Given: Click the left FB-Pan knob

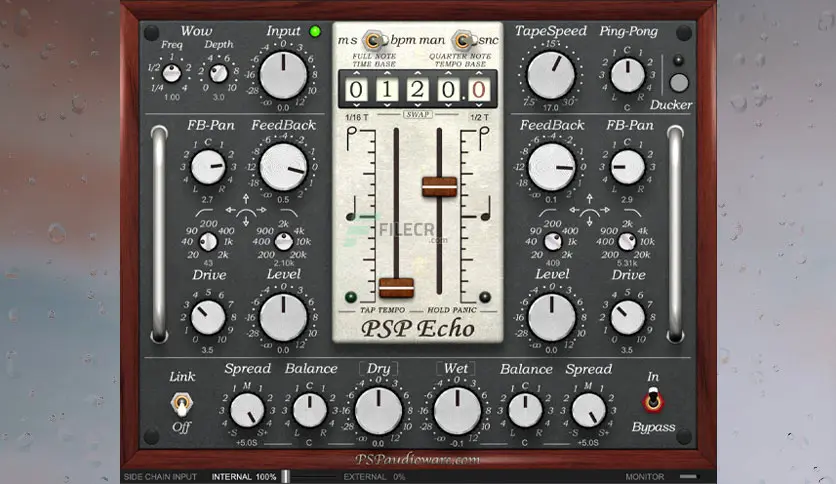Looking at the screenshot, I should (x=208, y=167).
